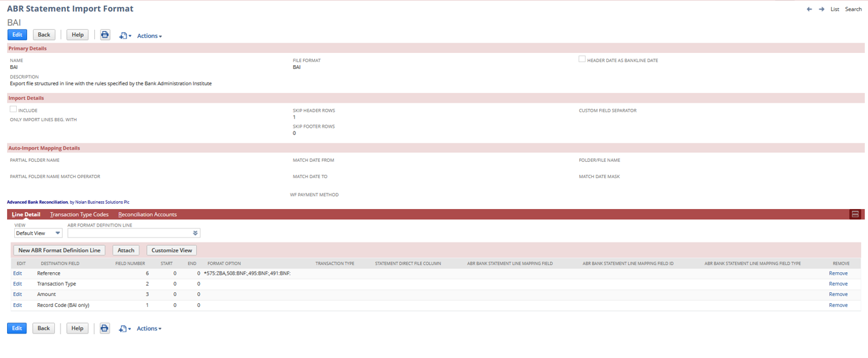Click Edit link for Reference row

click(17, 273)
